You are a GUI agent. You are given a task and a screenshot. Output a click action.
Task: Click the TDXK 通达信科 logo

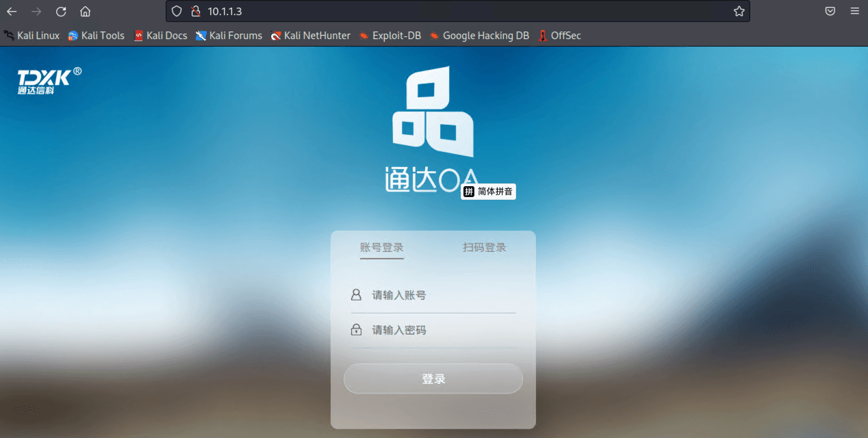tap(49, 80)
